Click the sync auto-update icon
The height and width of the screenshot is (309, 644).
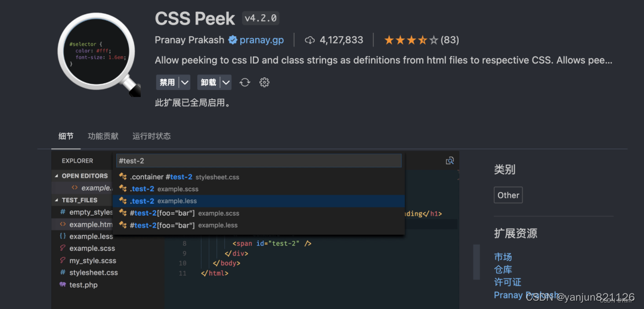(x=245, y=82)
